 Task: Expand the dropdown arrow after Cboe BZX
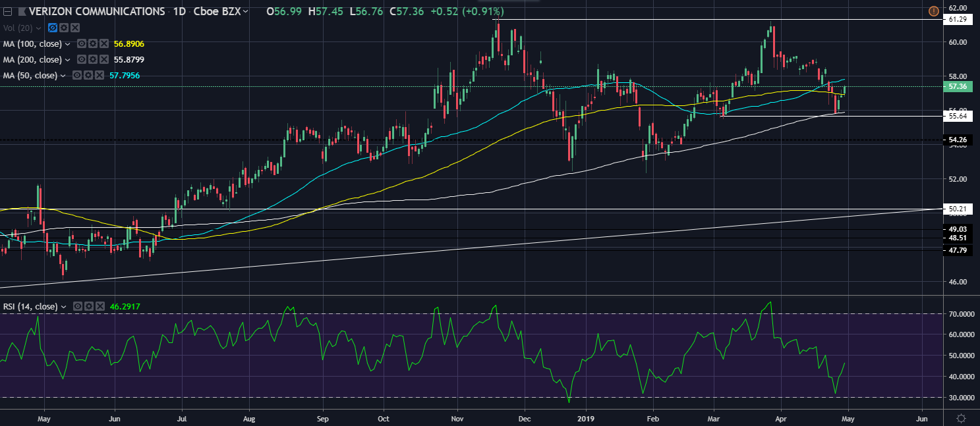click(246, 11)
